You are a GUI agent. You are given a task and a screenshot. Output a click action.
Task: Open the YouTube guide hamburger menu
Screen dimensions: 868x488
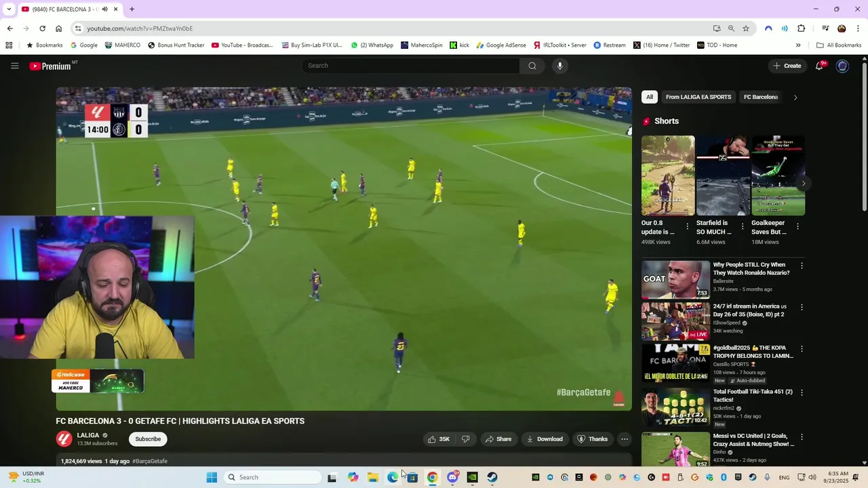tap(14, 66)
